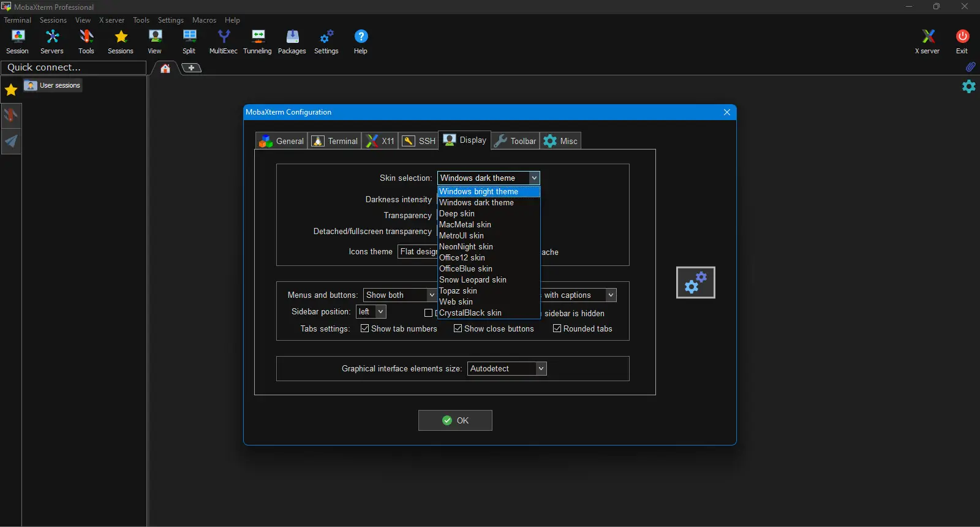Click the Quick connect field
The height and width of the screenshot is (527, 980).
73,67
